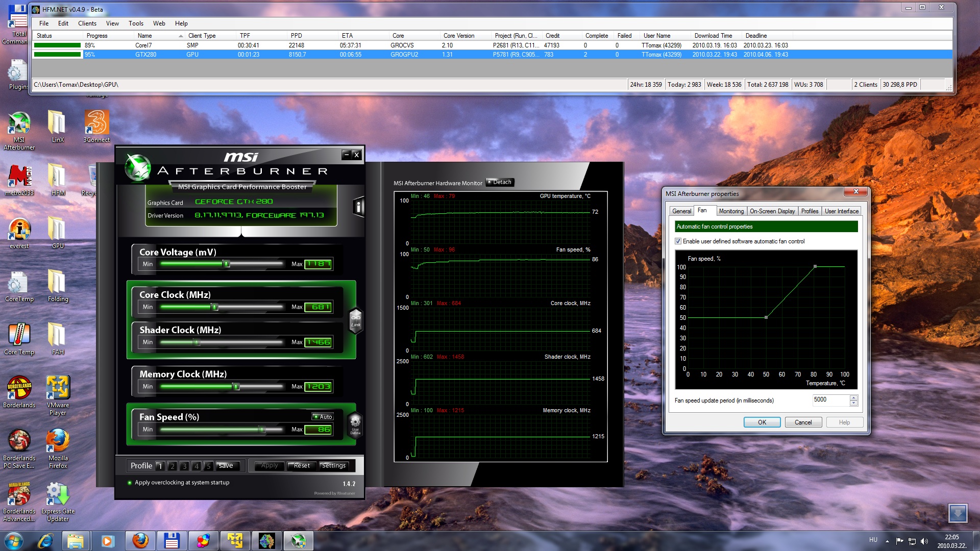Select Afterburner profile 2

pyautogui.click(x=173, y=466)
